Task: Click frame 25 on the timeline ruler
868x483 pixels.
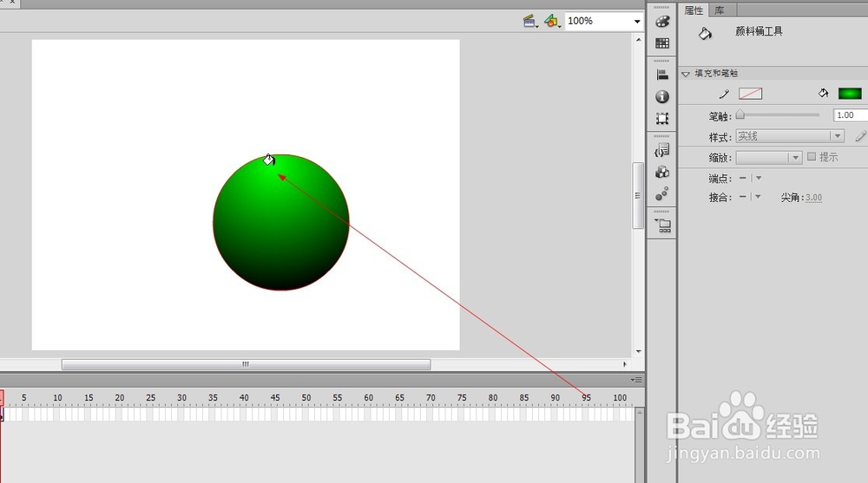Action: (x=150, y=397)
